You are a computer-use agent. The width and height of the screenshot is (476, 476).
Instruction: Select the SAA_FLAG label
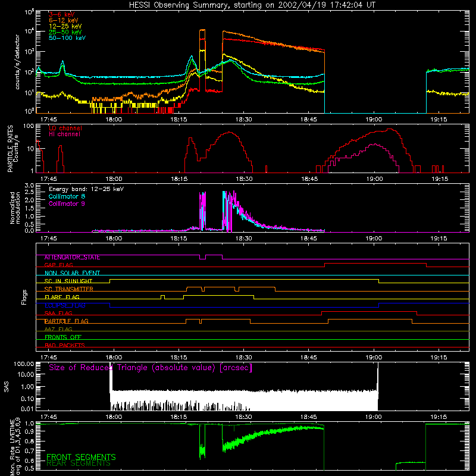58,314
